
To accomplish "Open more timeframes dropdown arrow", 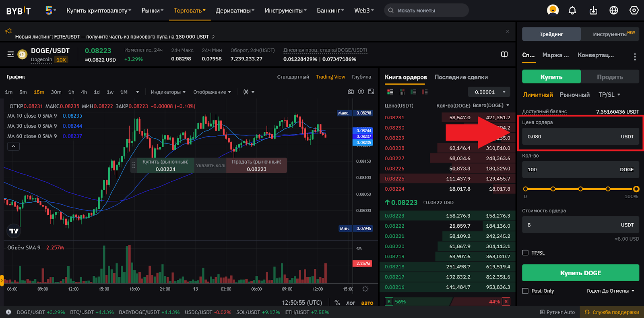I will pyautogui.click(x=137, y=92).
